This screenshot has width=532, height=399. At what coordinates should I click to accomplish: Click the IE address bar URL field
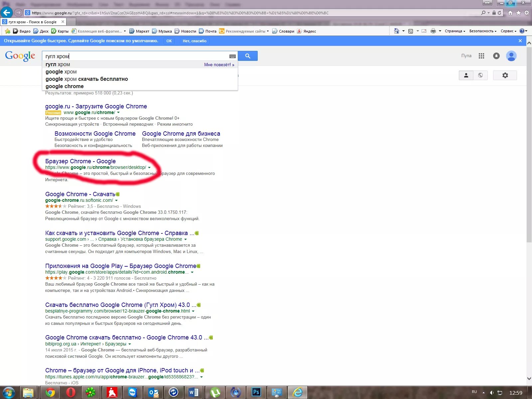pos(253,13)
